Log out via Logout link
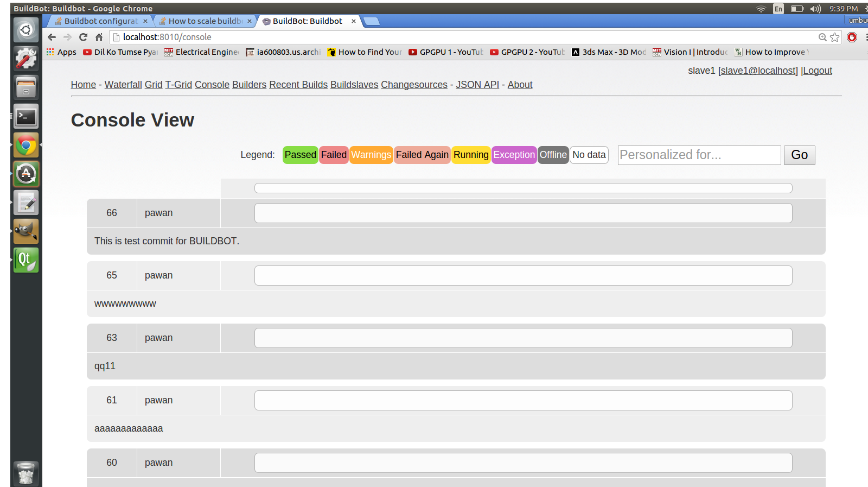 [818, 71]
